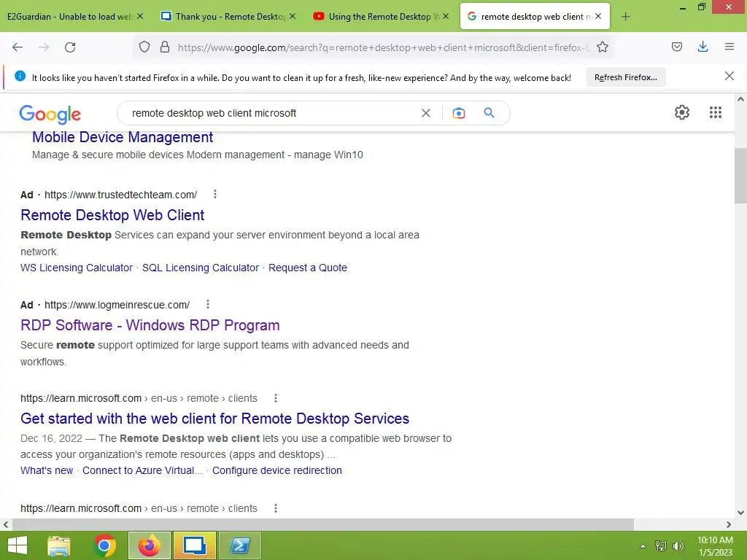Open PowerShell from the taskbar
This screenshot has width=747, height=560.
[239, 545]
